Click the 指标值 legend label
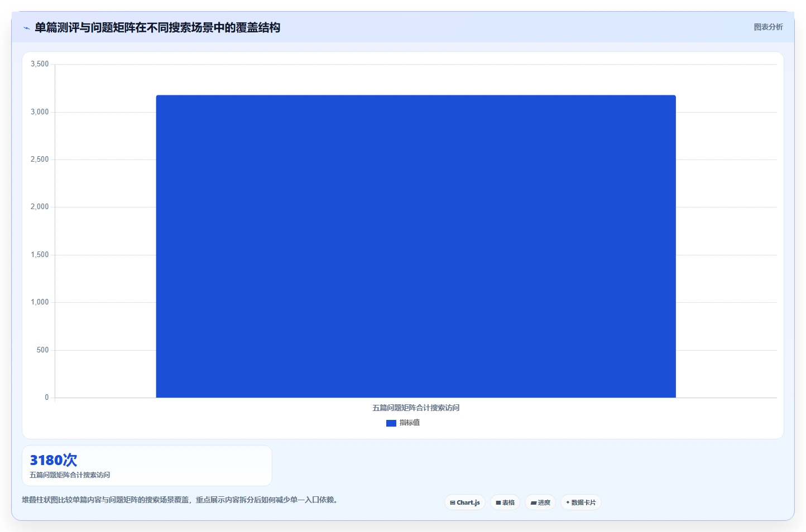Screen dimensions: 806x532 pos(410,423)
